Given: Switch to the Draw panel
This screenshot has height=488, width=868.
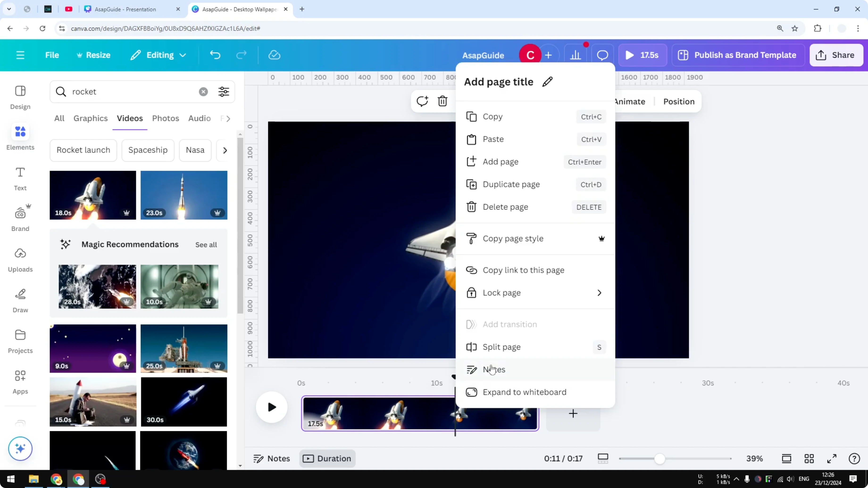Looking at the screenshot, I should tap(20, 300).
